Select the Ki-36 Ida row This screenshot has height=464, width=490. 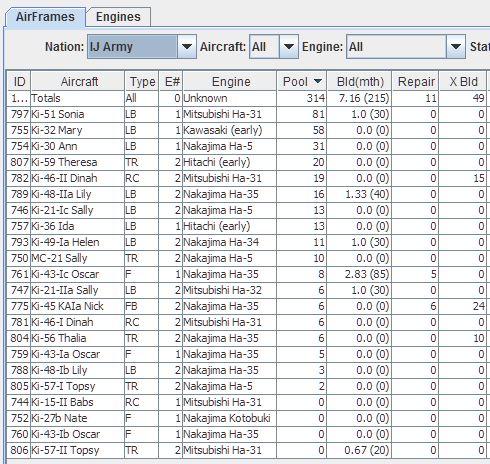247,226
